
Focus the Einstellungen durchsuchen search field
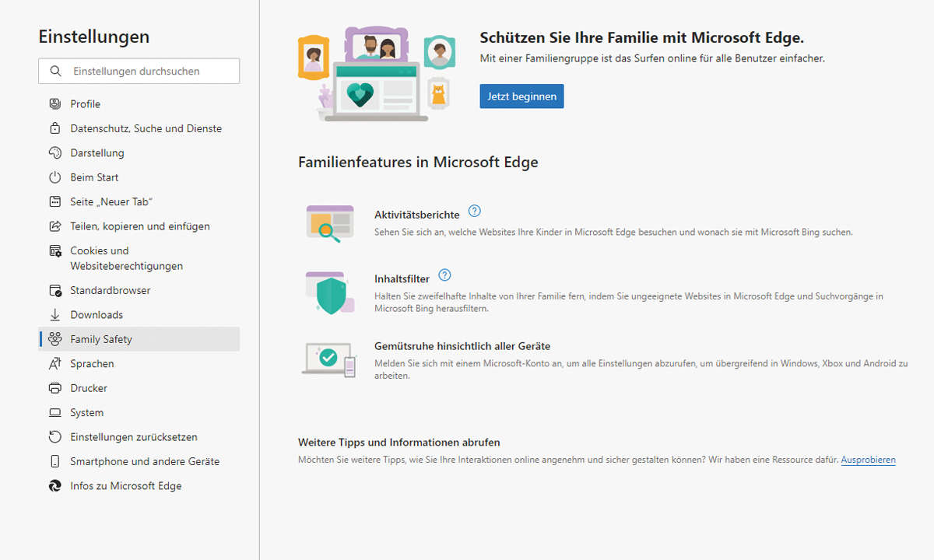coord(139,71)
